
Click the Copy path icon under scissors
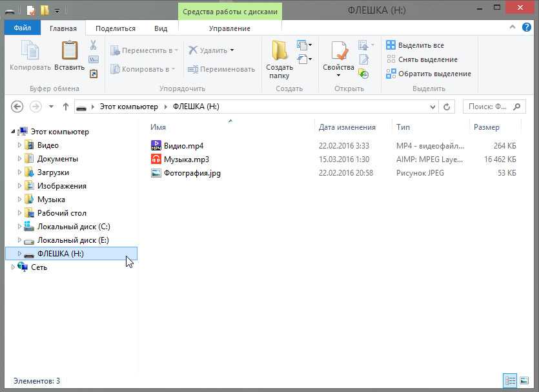[x=94, y=59]
